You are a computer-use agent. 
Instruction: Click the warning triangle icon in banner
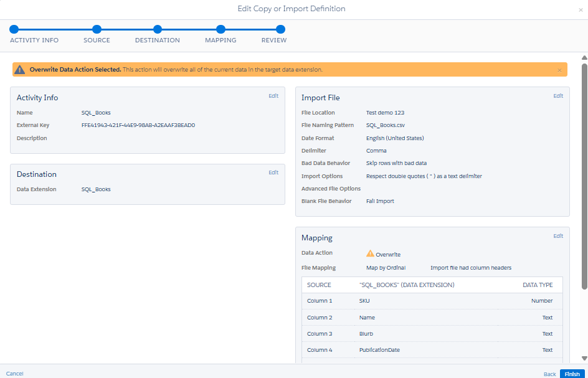point(20,70)
